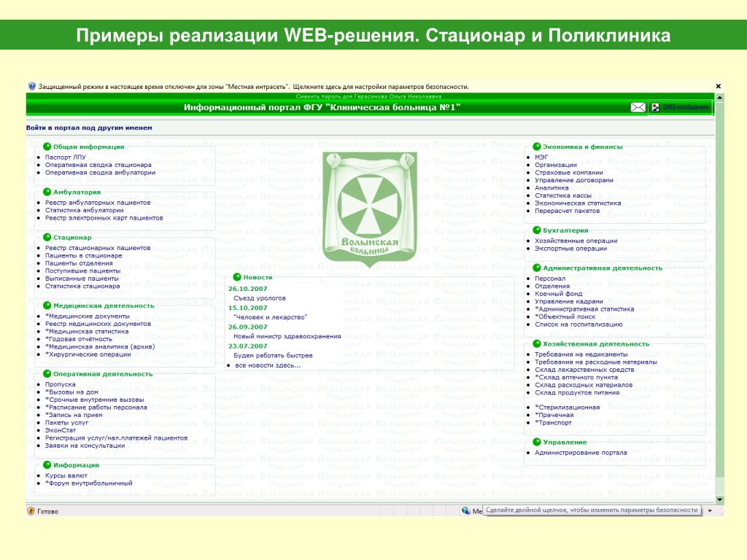This screenshot has width=747, height=560.
Task: Open Заявки на консультации link
Action: [x=85, y=446]
